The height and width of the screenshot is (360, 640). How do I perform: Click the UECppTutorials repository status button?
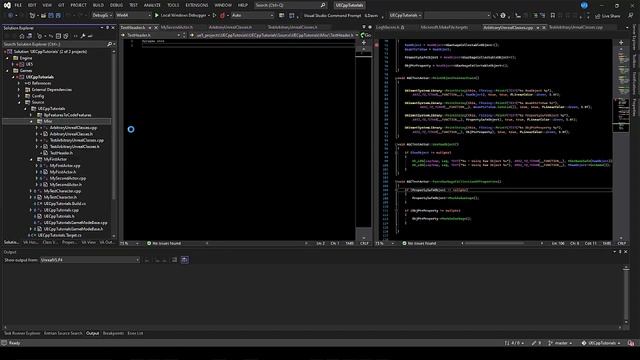pyautogui.click(x=600, y=343)
